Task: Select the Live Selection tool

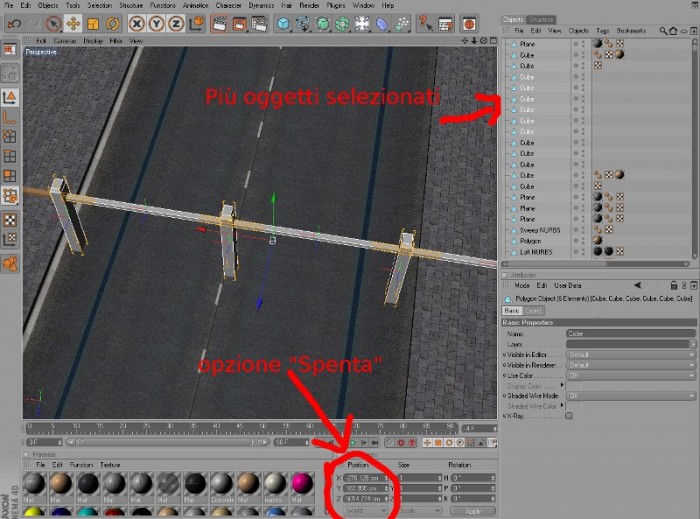Action: coord(53,24)
